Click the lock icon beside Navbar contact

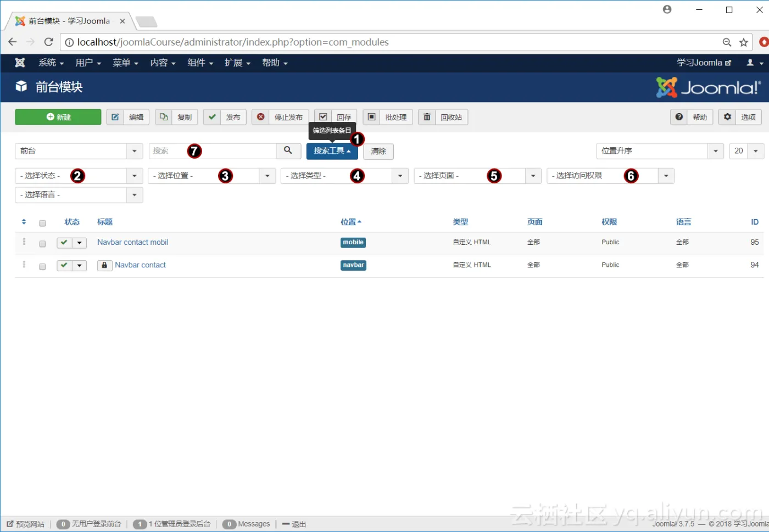pos(104,265)
